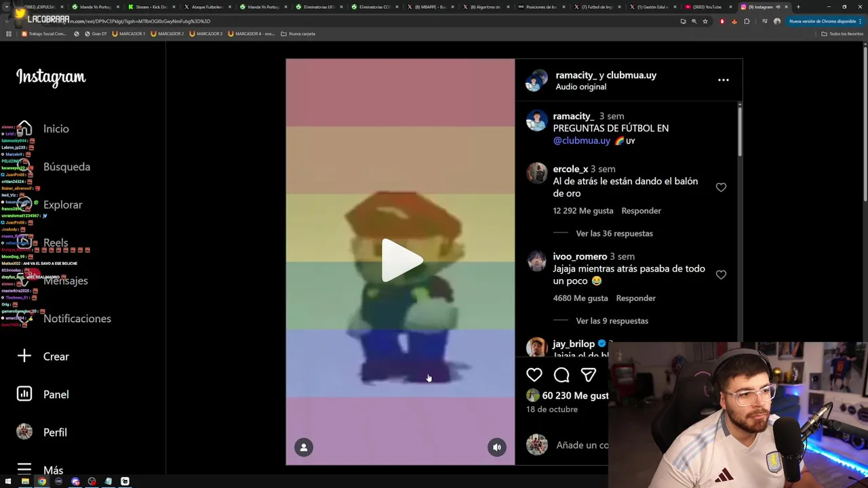Open ivoo_romero's profile picture
Screen dimensions: 868x488
pos(537,260)
